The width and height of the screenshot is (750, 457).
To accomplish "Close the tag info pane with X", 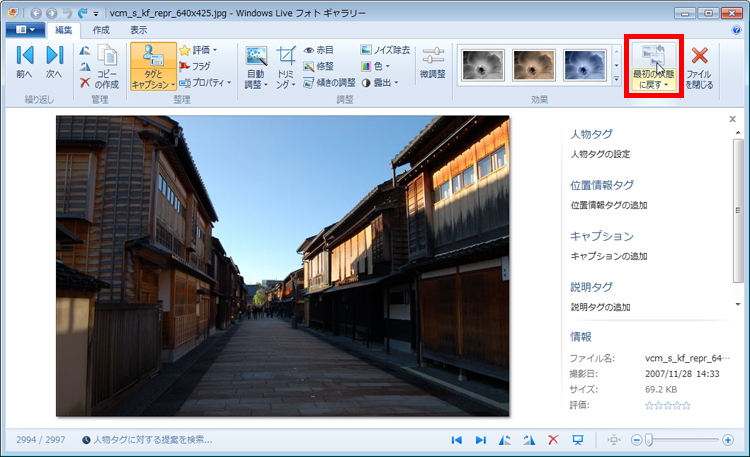I will coord(732,119).
